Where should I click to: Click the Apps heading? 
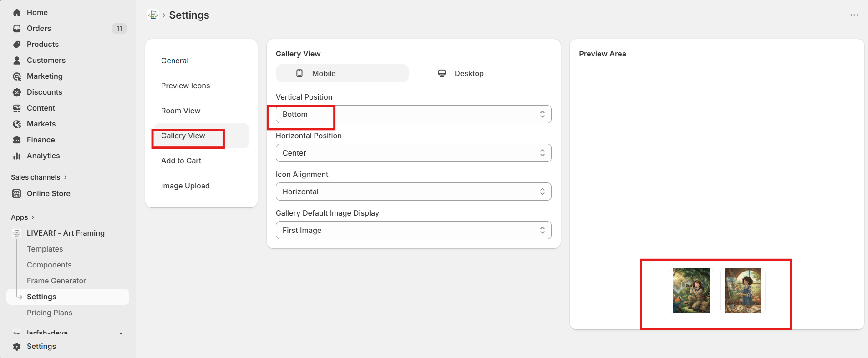click(20, 217)
